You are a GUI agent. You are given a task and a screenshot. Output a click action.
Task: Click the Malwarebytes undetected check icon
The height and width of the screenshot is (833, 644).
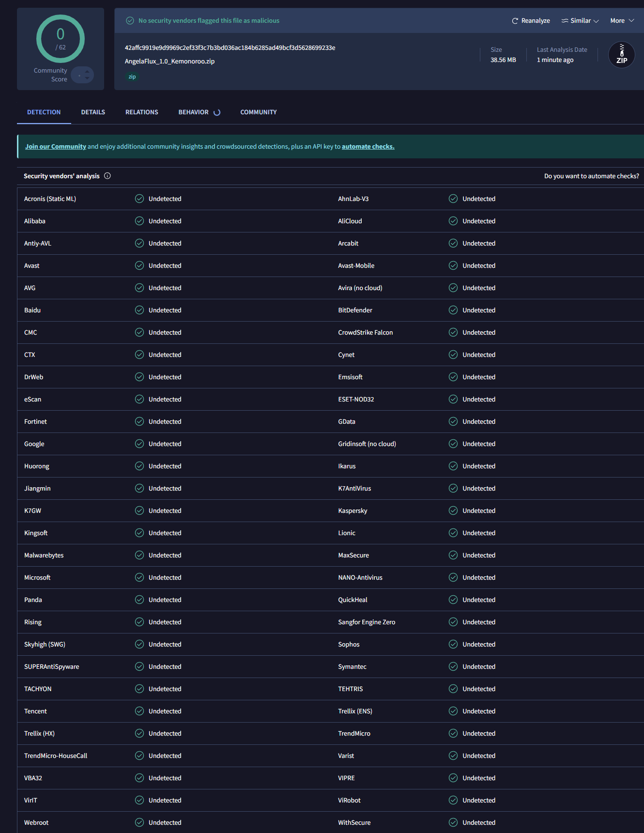(139, 555)
